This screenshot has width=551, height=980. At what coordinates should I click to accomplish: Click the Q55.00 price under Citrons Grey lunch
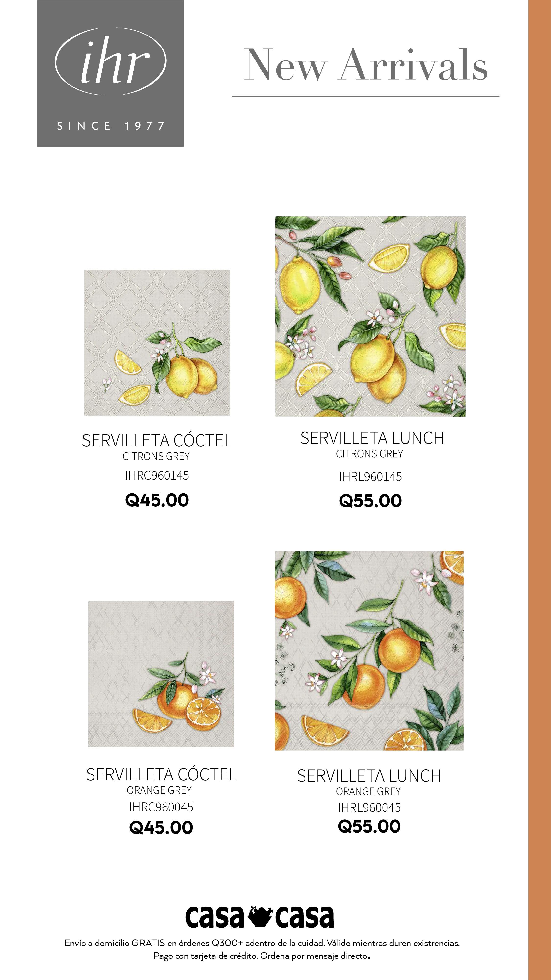point(370,501)
